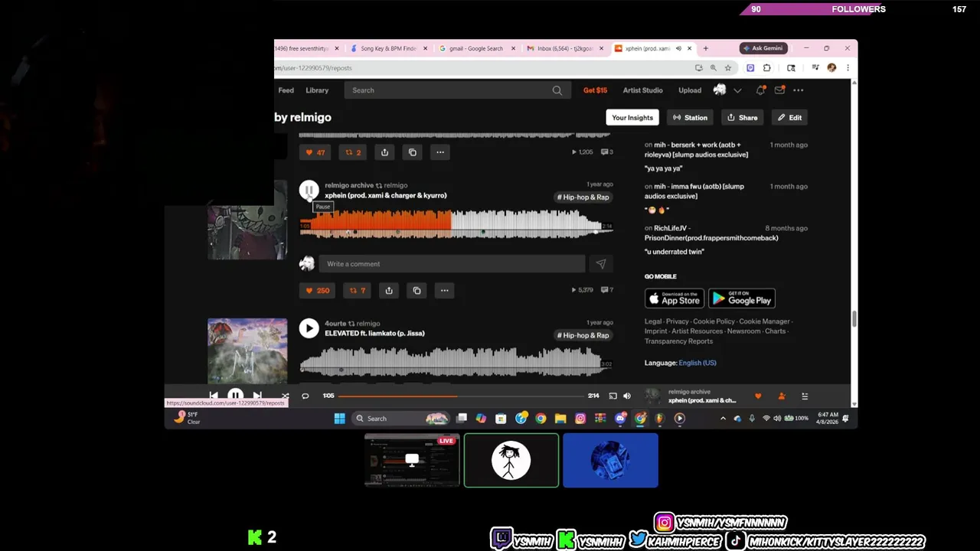The width and height of the screenshot is (980, 551).
Task: Open more options under xphein track
Action: coord(444,290)
